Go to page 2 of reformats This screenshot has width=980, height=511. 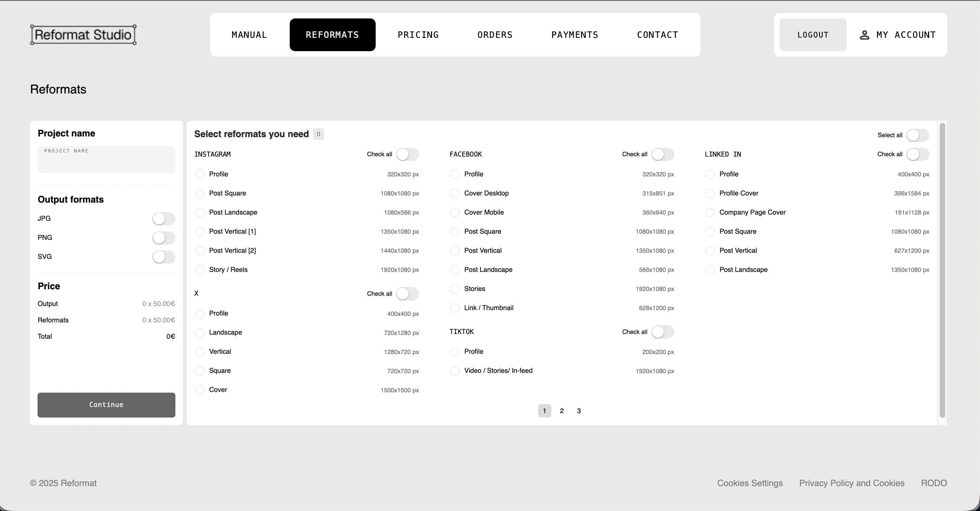[562, 411]
